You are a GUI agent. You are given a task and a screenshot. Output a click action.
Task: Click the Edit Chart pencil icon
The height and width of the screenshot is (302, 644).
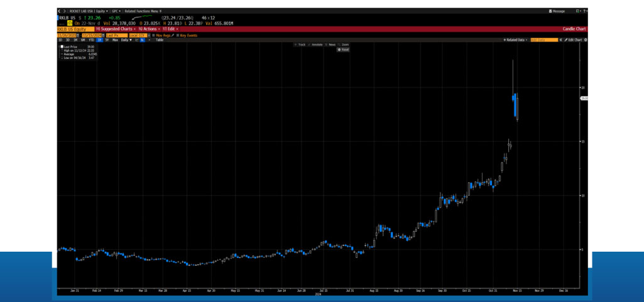click(565, 40)
